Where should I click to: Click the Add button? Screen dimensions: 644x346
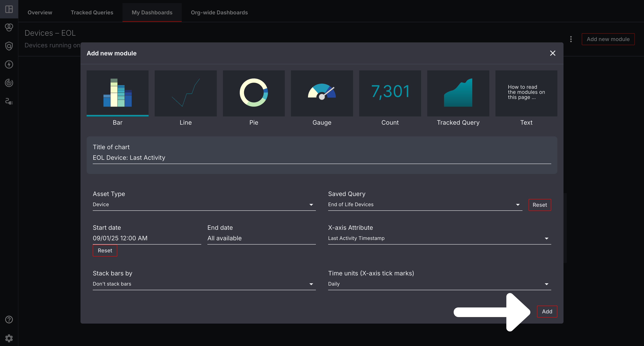(x=547, y=311)
